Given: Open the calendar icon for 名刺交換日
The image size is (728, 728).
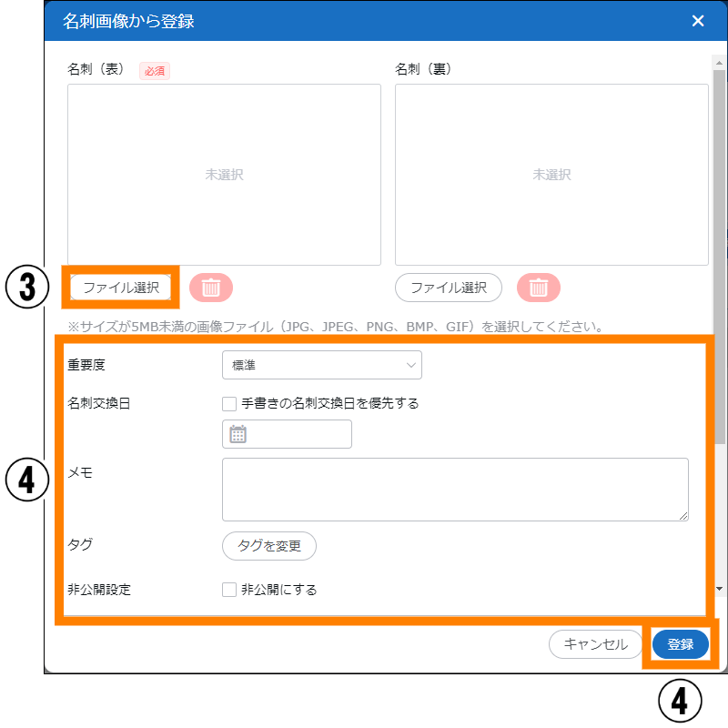Looking at the screenshot, I should (238, 434).
